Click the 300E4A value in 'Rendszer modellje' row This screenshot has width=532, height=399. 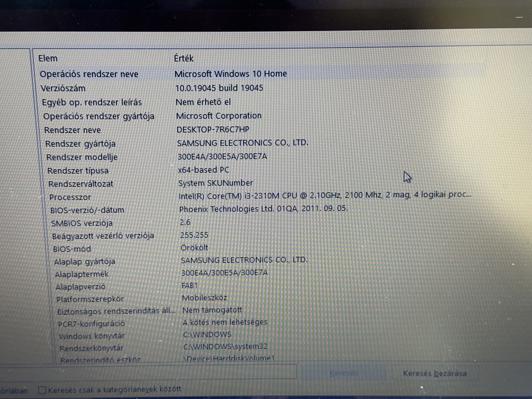(x=222, y=157)
